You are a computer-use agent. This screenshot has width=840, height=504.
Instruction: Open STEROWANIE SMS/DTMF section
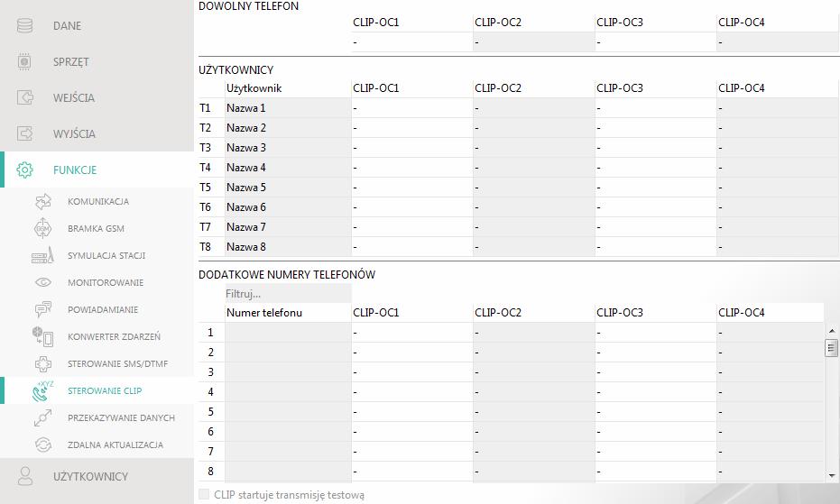click(x=118, y=363)
